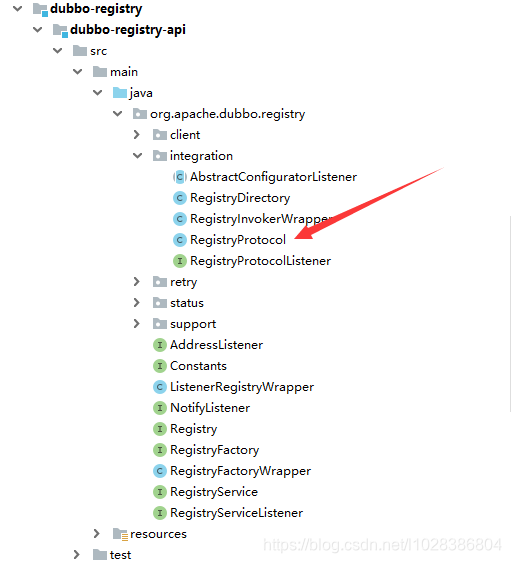Open the RegistryProtocolListener file name
This screenshot has height=563, width=511.
(260, 261)
